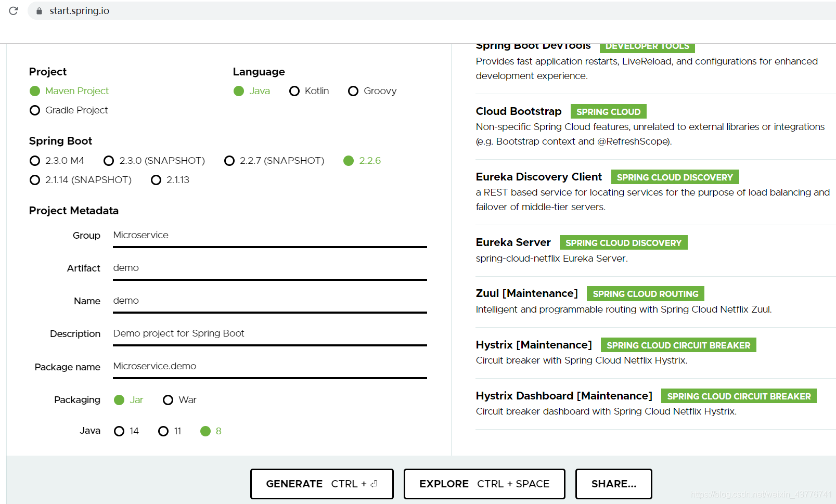Screen dimensions: 836x504
Task: Click SPRING CLOUD DISCOVERY tag beside Eureka Server
Action: pyautogui.click(x=623, y=243)
